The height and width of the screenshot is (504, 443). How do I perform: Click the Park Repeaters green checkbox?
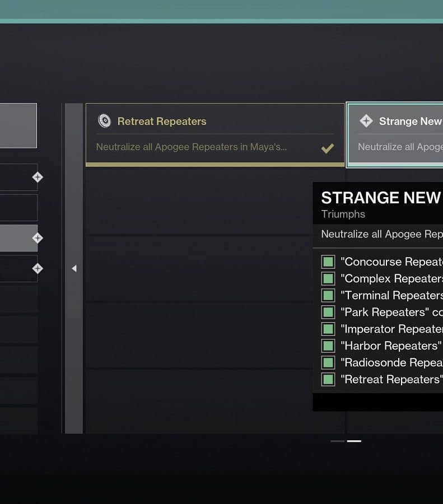[x=328, y=312]
